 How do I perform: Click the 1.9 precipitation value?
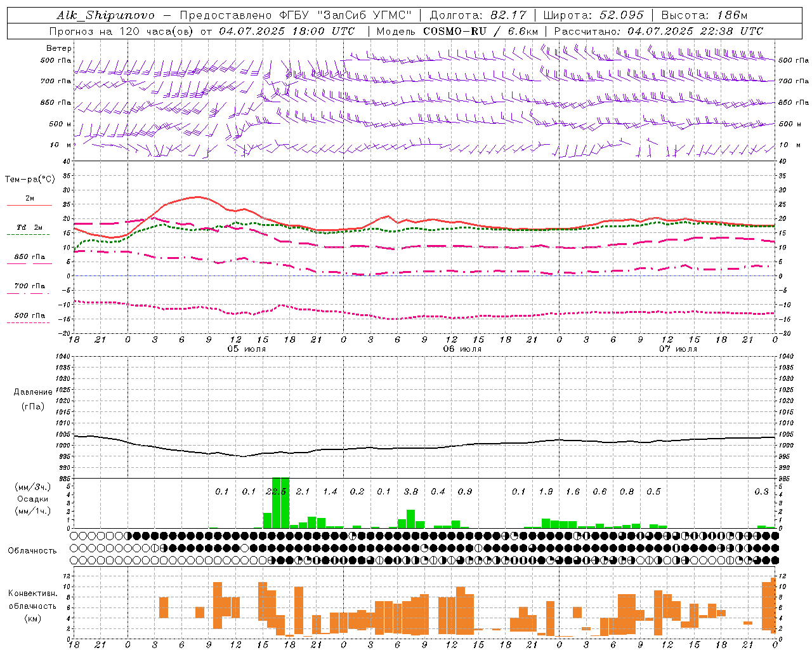tap(546, 491)
